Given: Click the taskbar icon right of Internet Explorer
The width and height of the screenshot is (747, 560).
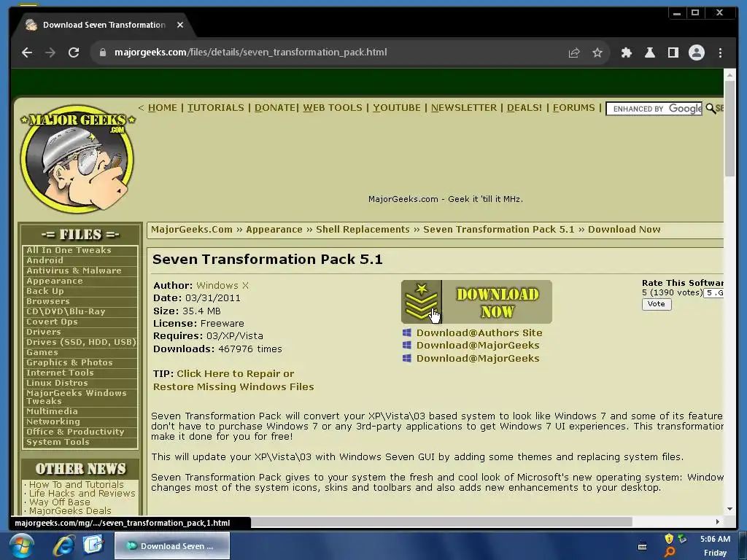Looking at the screenshot, I should [x=93, y=545].
